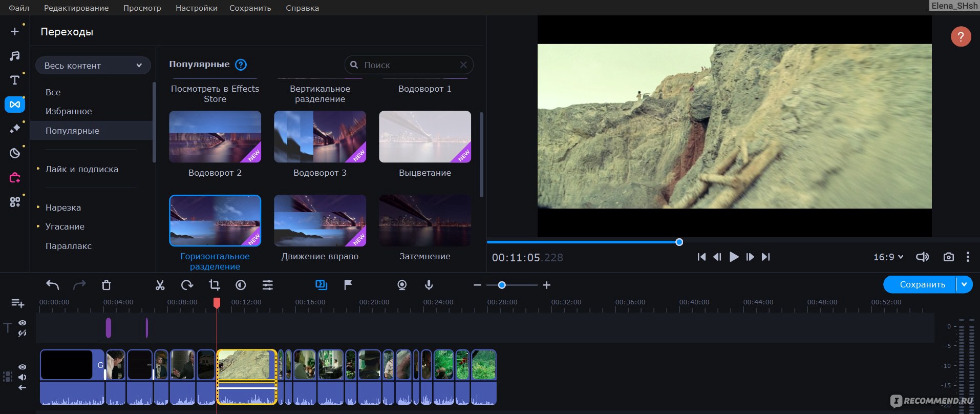Redo the last undone action
This screenshot has height=414, width=980.
79,285
